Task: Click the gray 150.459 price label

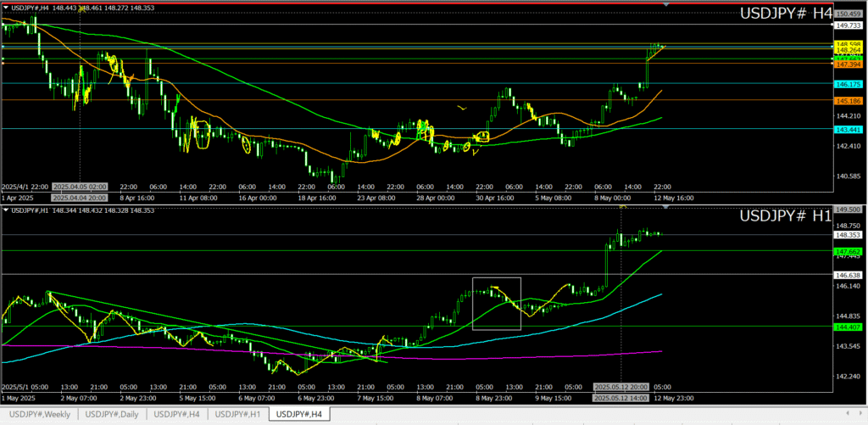Action: click(849, 14)
